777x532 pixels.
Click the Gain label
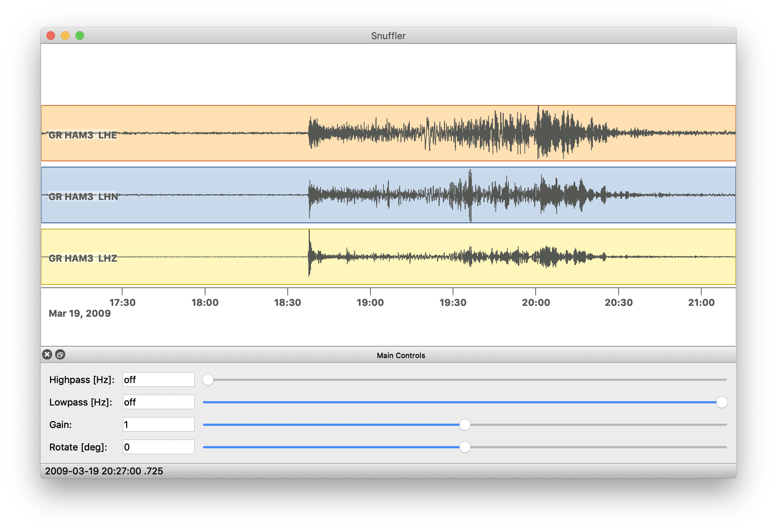[61, 425]
